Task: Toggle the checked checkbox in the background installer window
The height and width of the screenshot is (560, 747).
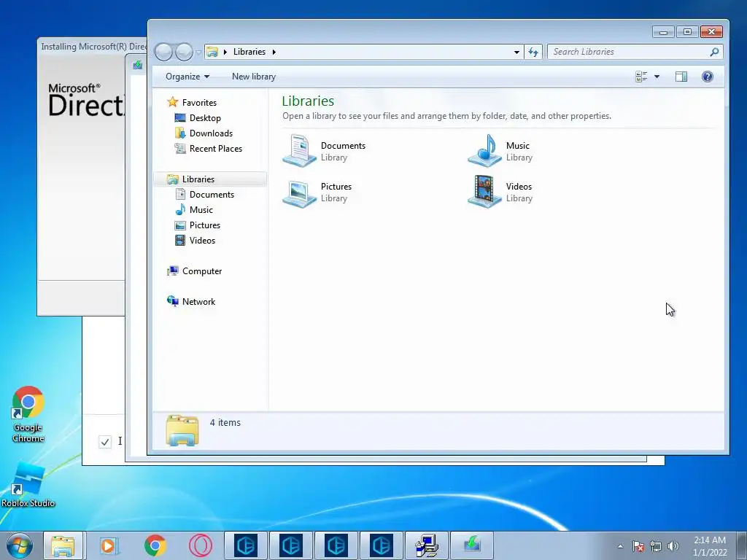Action: click(105, 442)
